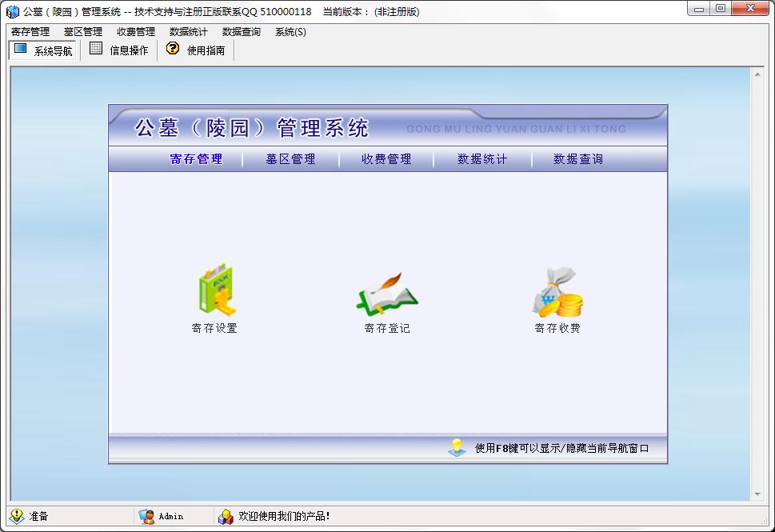Image resolution: width=775 pixels, height=532 pixels.
Task: Open the 寄存设置 book icon
Action: click(217, 290)
